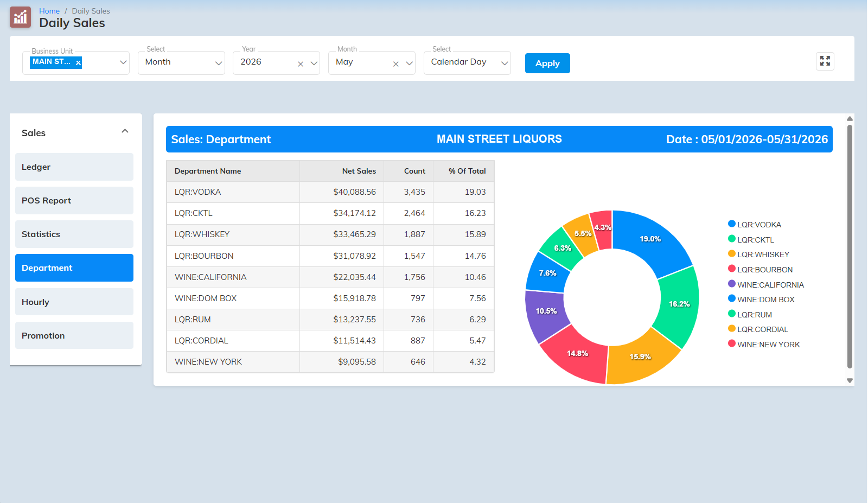Open the Business Unit dropdown arrow
Image resolution: width=868 pixels, height=503 pixels.
pyautogui.click(x=123, y=63)
